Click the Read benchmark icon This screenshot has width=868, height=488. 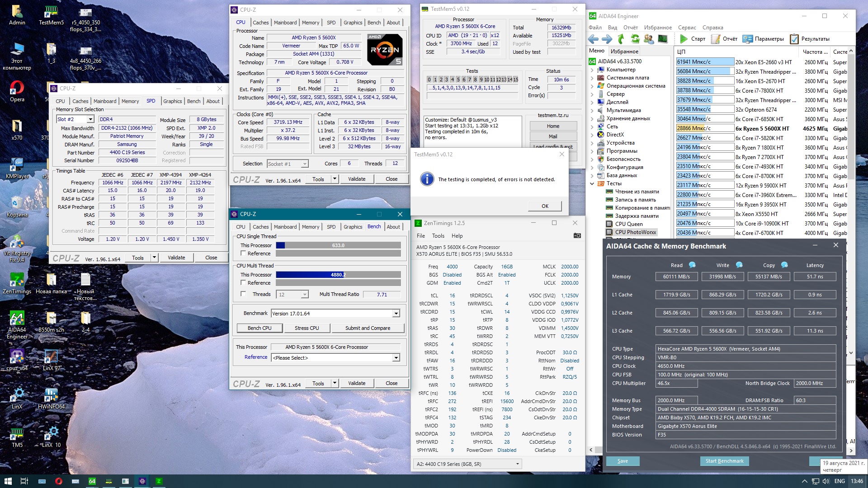(692, 265)
